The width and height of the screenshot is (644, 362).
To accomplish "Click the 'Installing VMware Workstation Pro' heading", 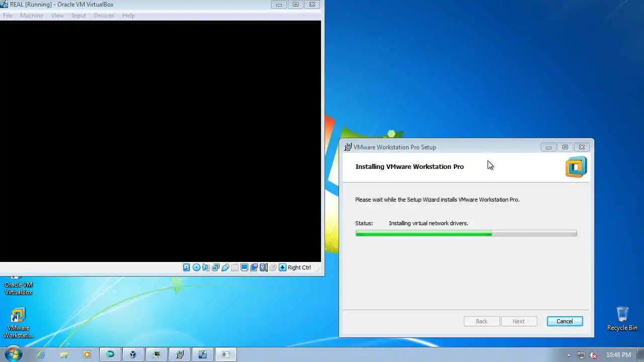I will pos(410,166).
